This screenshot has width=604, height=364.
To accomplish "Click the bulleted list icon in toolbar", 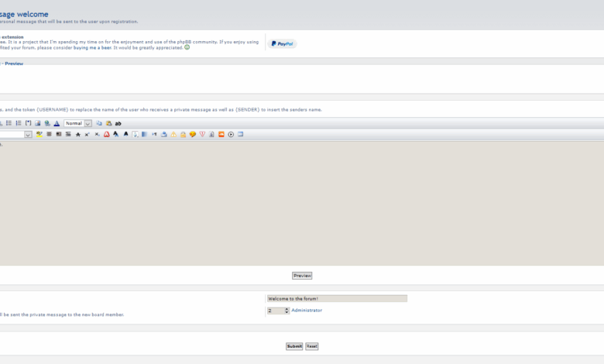I will tap(9, 123).
